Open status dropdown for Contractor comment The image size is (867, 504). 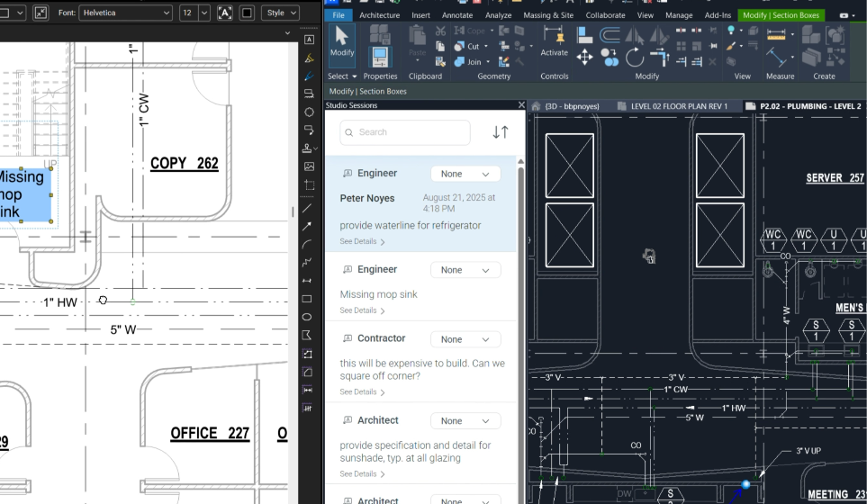[465, 339]
